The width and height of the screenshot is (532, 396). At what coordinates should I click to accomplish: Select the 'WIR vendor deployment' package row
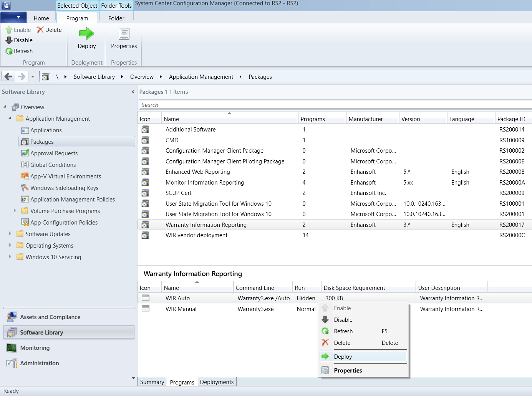pos(335,235)
